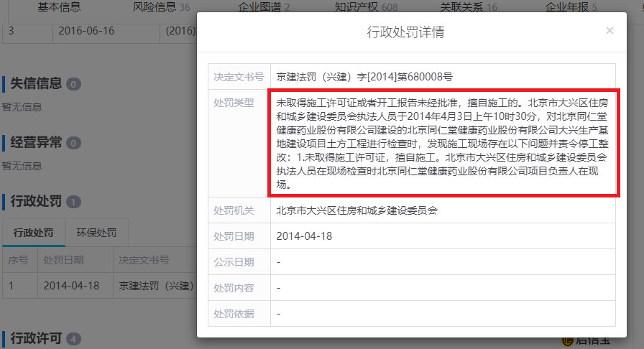The image size is (644, 349).
Task: Click 2014-04-18 in the background penalty table
Action: click(71, 286)
